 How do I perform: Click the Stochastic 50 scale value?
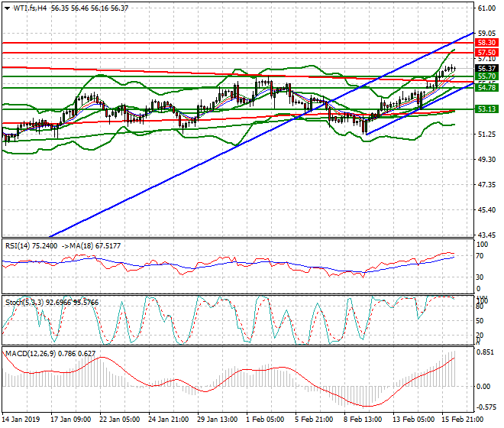pos(480,321)
